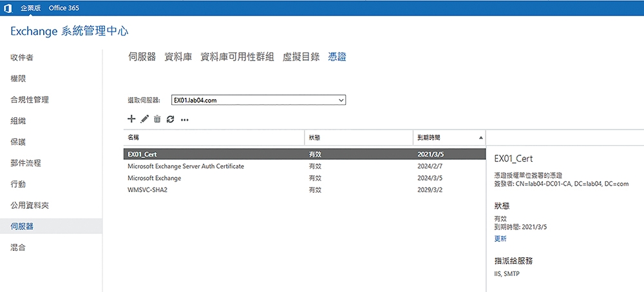Go to 收件者 in sidebar

(22, 57)
